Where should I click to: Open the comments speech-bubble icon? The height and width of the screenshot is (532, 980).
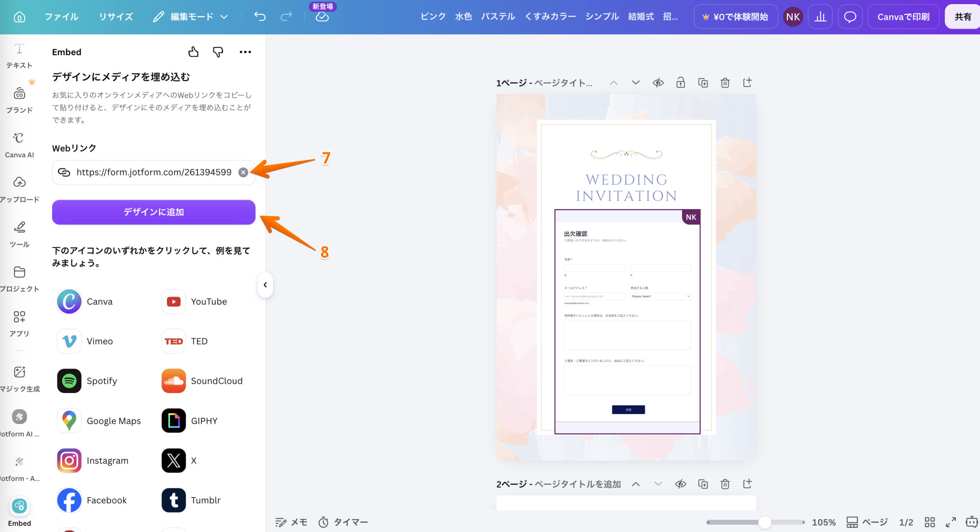pyautogui.click(x=850, y=17)
